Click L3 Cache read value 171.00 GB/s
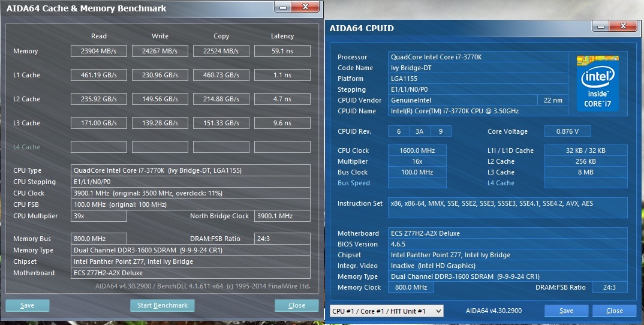This screenshot has height=325, width=644. [98, 123]
